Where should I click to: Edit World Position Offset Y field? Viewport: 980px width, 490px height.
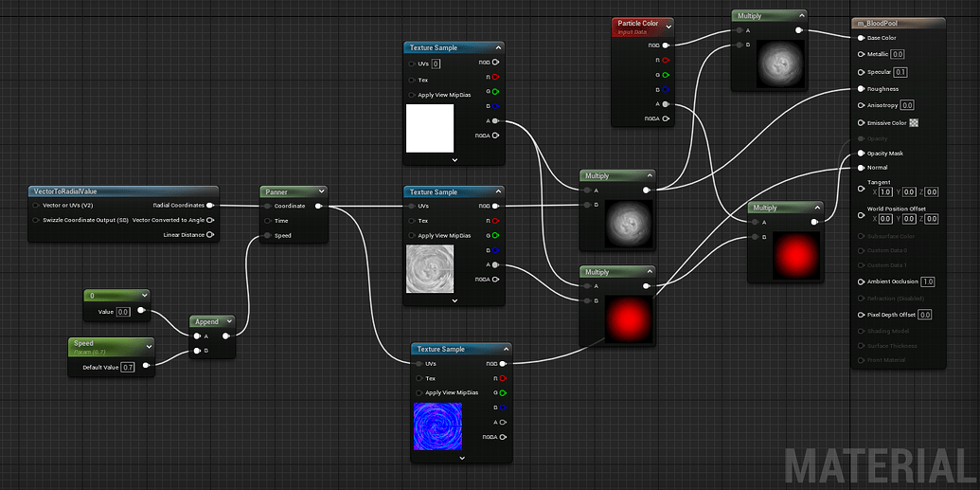[x=909, y=219]
